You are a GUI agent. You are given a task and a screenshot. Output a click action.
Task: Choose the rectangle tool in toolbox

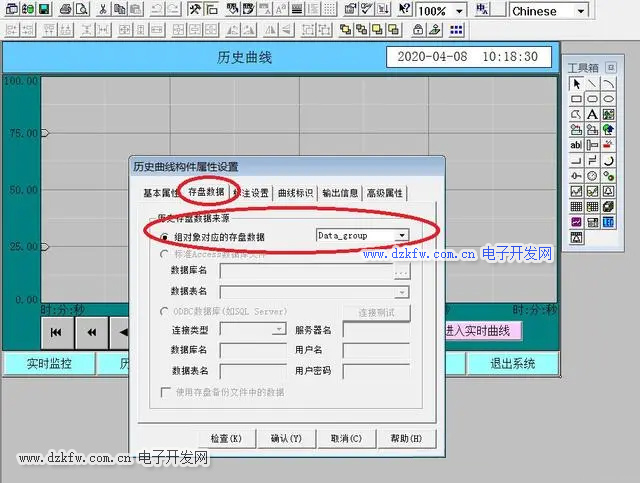click(x=576, y=99)
